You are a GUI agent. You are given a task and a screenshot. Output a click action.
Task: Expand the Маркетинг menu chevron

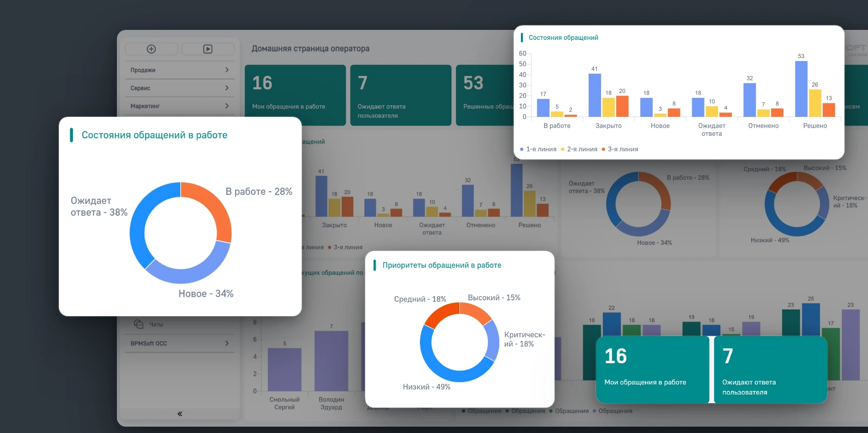pyautogui.click(x=227, y=106)
